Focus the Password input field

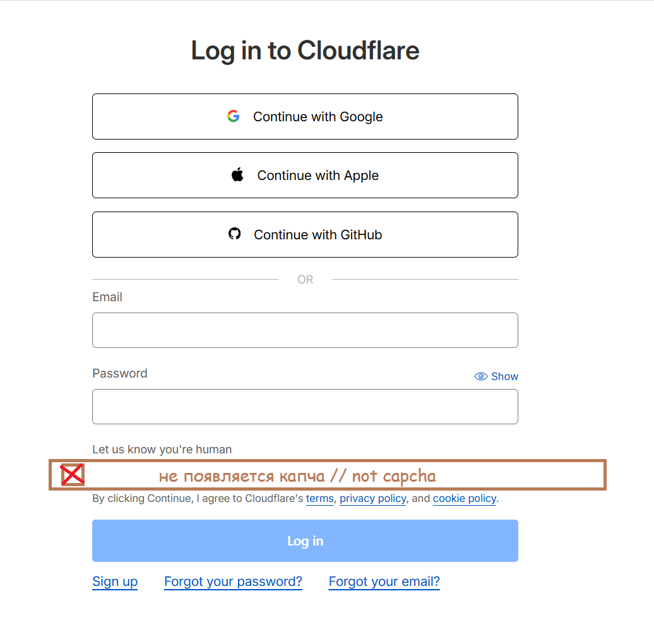[x=305, y=407]
